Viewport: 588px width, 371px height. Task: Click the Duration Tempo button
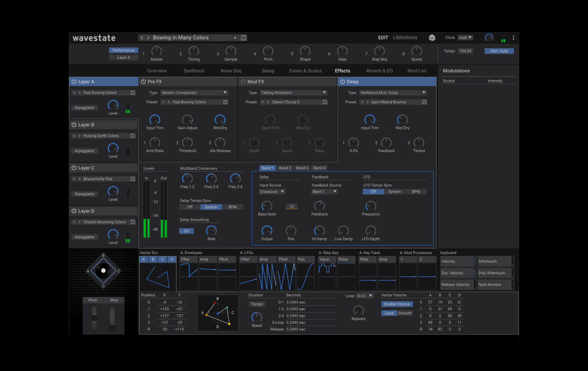[257, 304]
